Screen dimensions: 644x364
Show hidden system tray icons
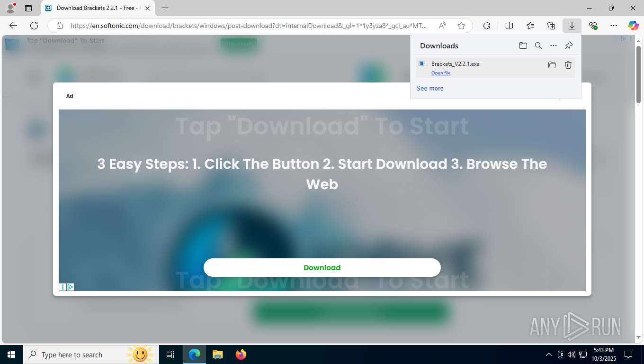(549, 355)
